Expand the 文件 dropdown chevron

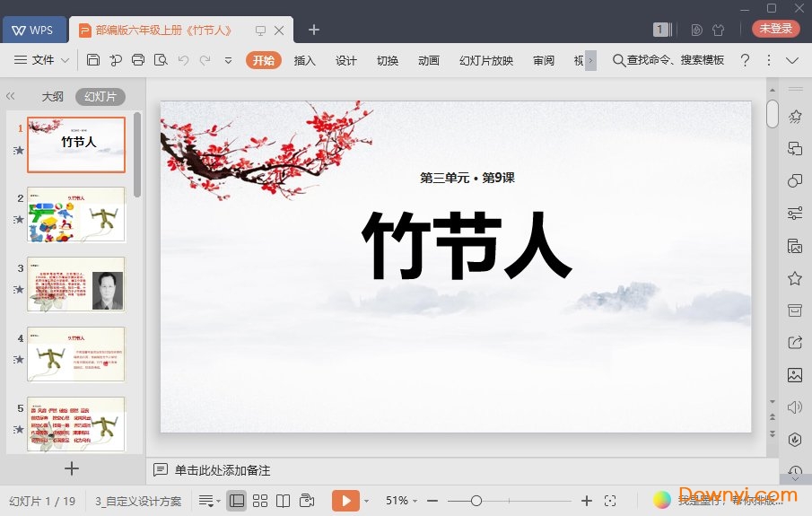[65, 61]
